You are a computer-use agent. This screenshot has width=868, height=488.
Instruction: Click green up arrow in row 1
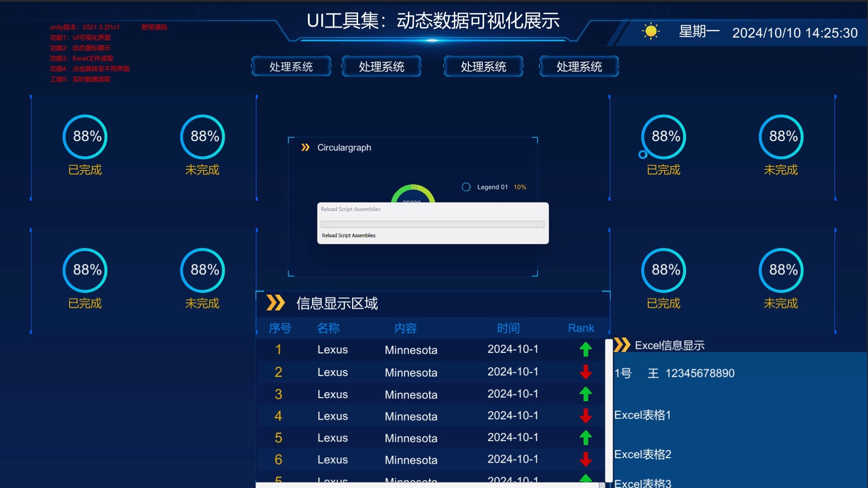(x=585, y=349)
